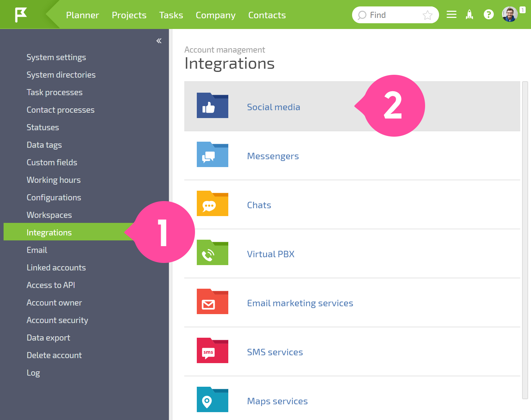
Task: Click the Maps services folder icon
Action: [x=213, y=400]
